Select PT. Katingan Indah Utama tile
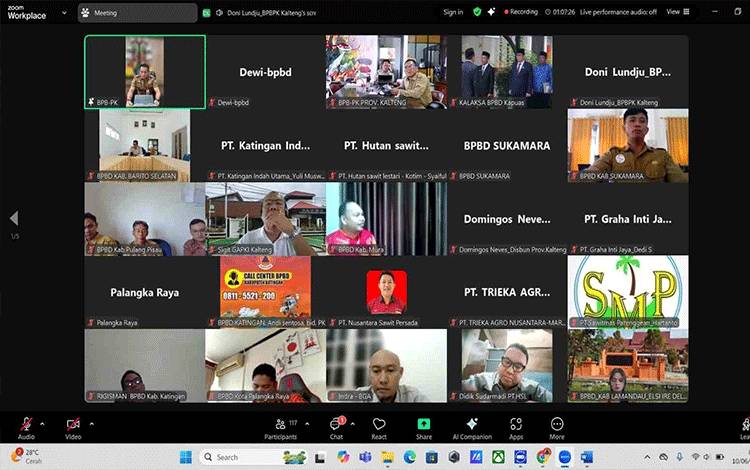 tap(265, 145)
